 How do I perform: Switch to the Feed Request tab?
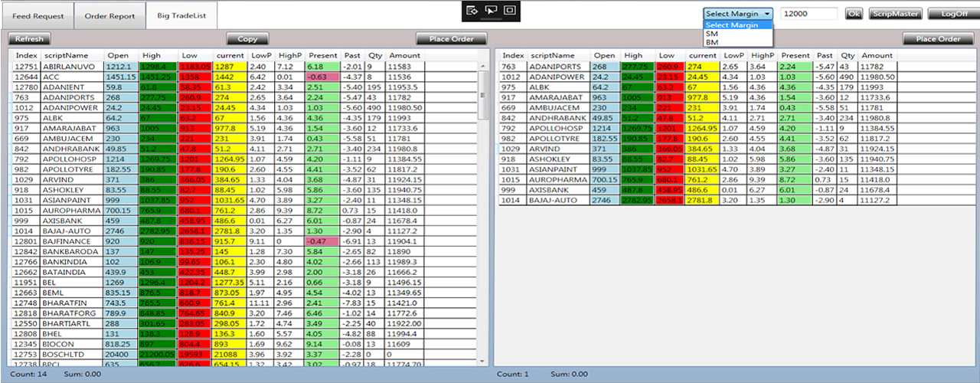pos(38,16)
